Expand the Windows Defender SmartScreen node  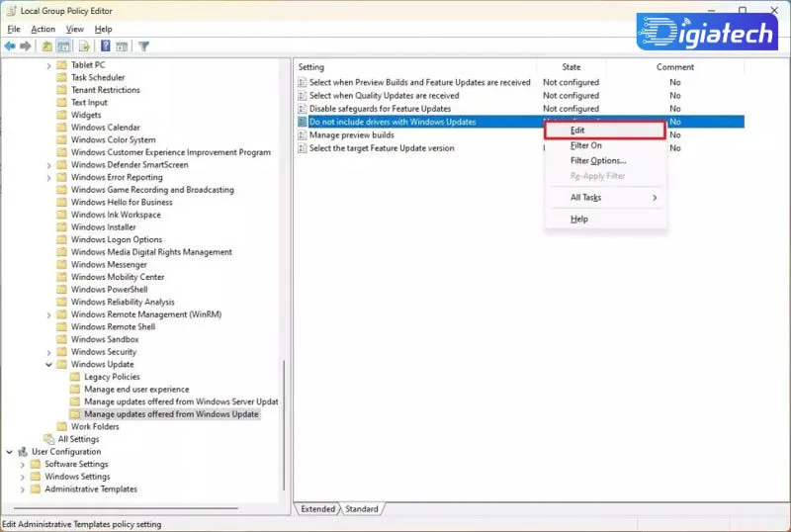(48, 165)
